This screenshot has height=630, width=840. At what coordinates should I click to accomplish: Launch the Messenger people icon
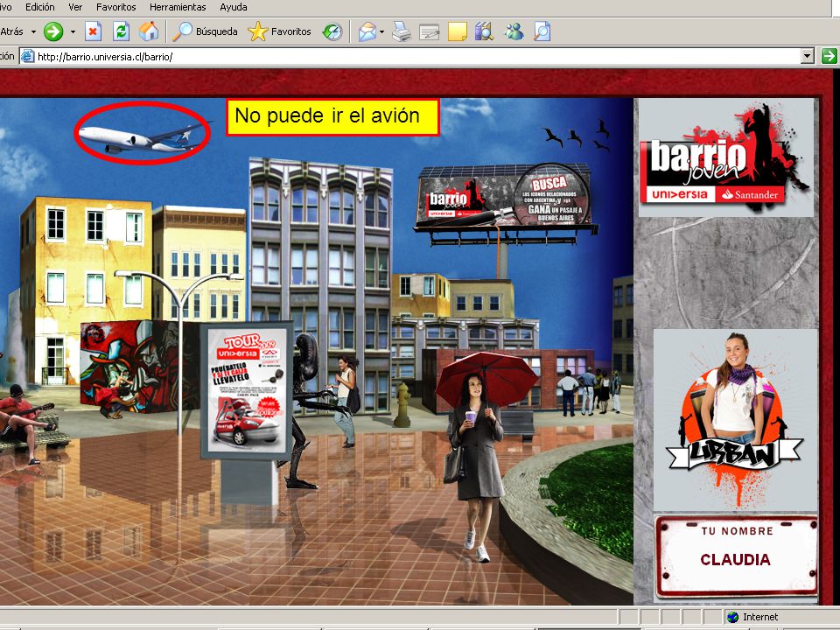pyautogui.click(x=514, y=31)
